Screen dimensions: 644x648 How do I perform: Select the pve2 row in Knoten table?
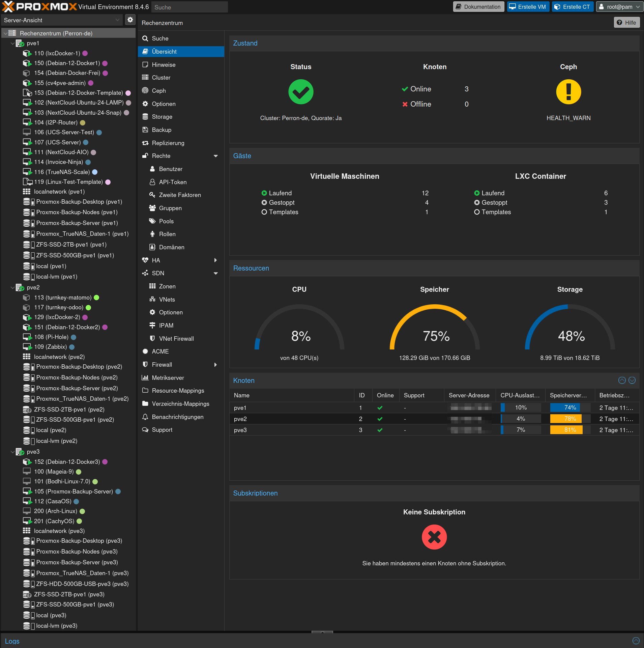pos(434,419)
